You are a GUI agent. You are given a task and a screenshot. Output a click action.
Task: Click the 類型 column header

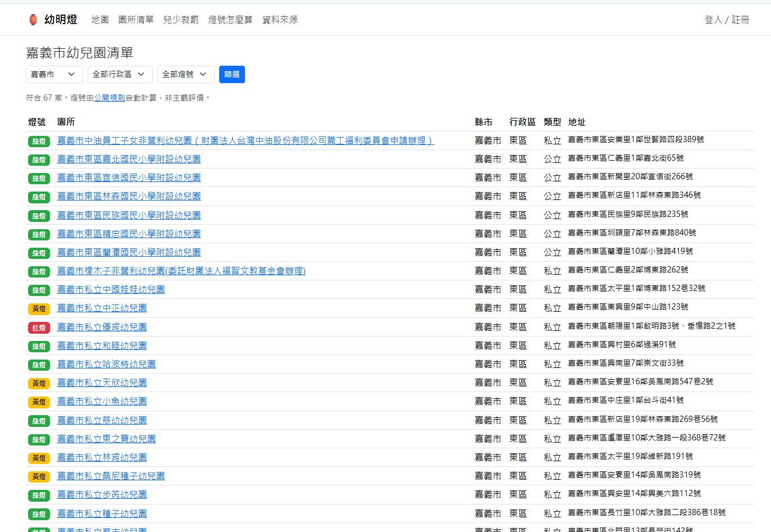(552, 122)
